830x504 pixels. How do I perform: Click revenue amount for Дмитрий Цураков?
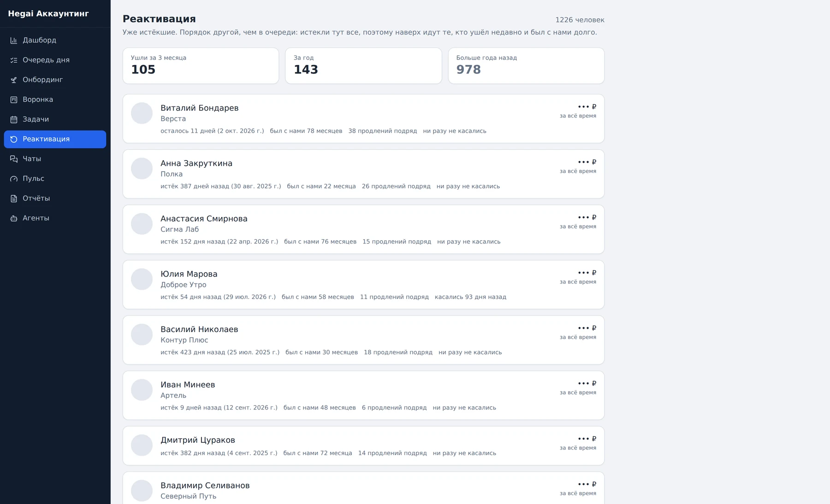[587, 439]
